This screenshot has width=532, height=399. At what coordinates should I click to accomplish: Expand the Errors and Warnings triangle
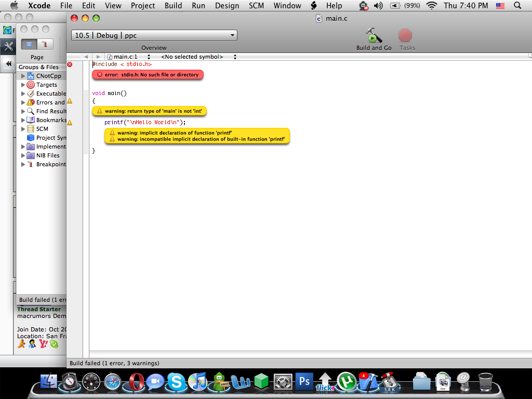tap(23, 102)
